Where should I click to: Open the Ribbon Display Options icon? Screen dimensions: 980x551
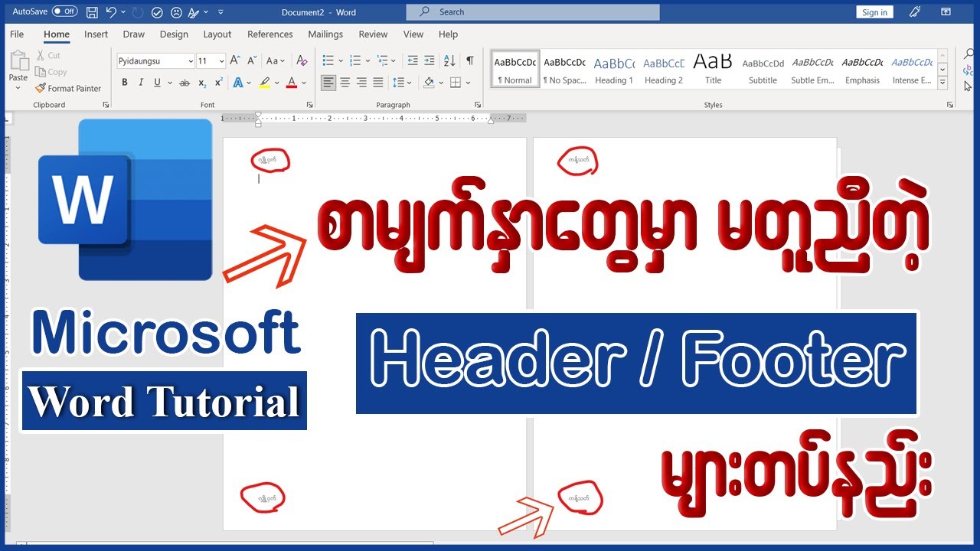pyautogui.click(x=946, y=12)
